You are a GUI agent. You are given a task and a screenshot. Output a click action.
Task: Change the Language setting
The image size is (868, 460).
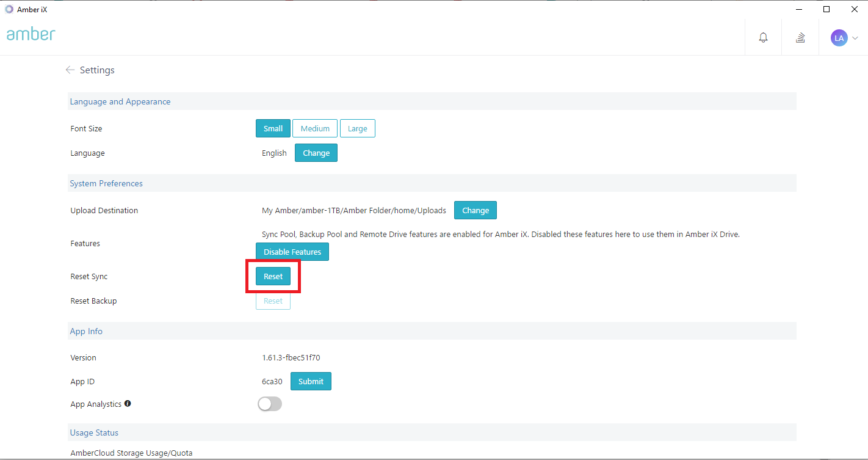tap(316, 153)
